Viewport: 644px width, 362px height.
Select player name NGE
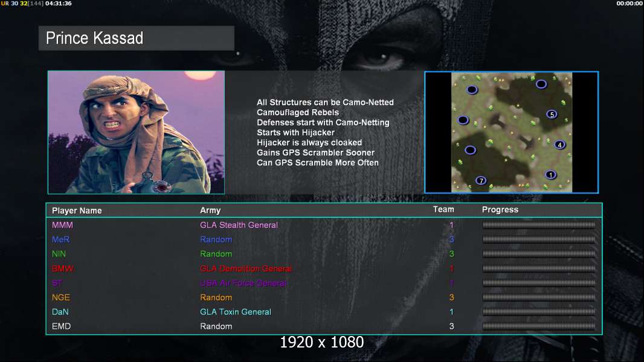tap(61, 297)
